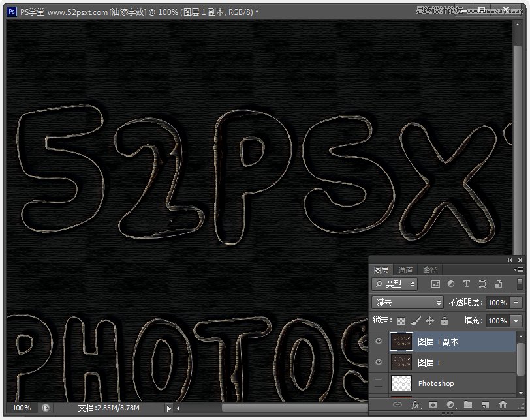
Task: Toggle the layer filtering on/off switch
Action: pos(520,284)
